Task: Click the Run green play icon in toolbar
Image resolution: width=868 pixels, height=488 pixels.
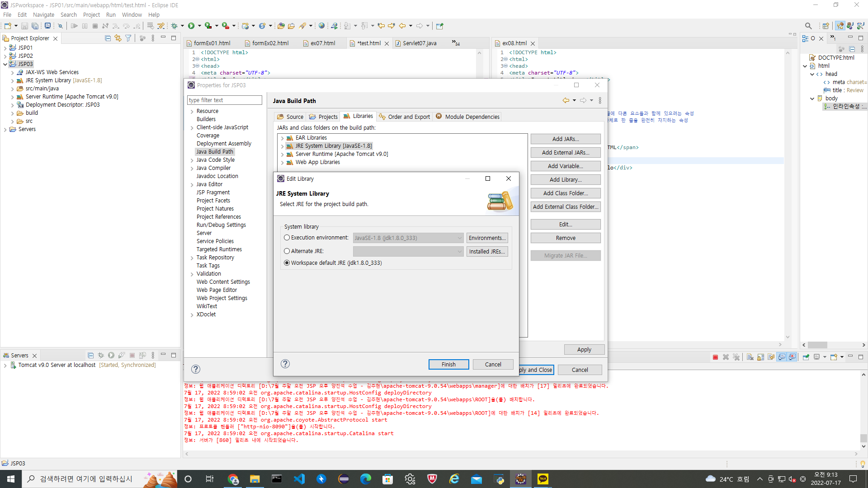Action: [191, 26]
